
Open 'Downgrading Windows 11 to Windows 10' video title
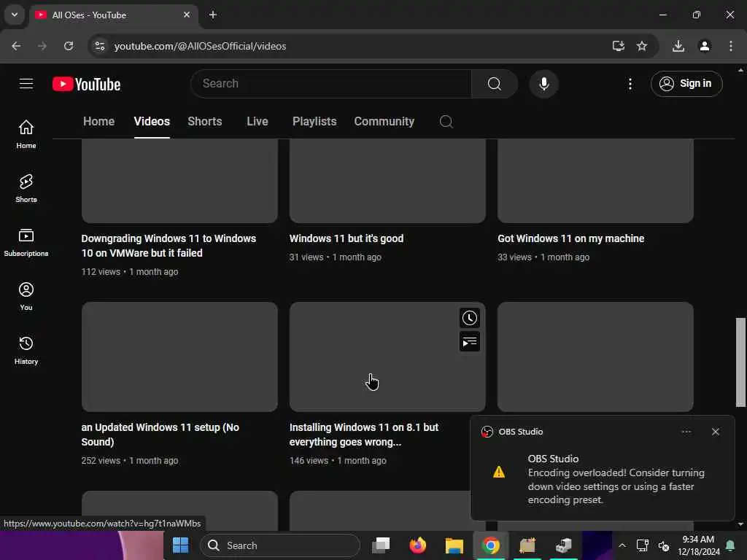pyautogui.click(x=169, y=246)
